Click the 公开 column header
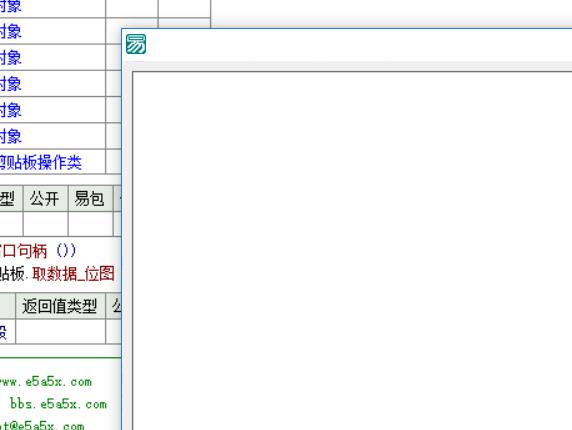The height and width of the screenshot is (430, 572). click(x=45, y=198)
